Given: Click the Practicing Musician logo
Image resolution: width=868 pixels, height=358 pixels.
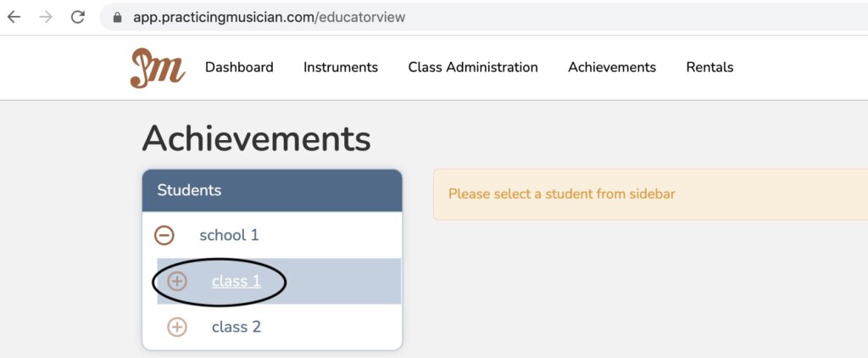Looking at the screenshot, I should coord(157,68).
